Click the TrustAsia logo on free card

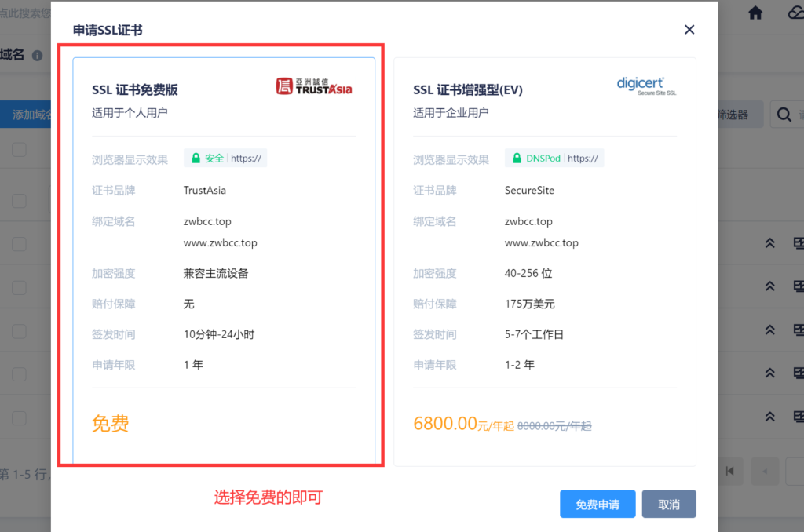(314, 86)
